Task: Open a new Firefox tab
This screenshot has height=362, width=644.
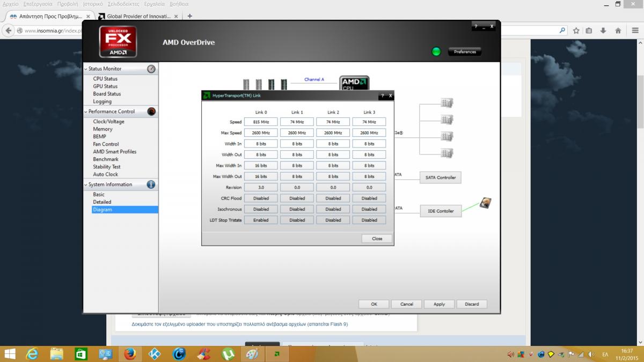Action: 190,16
